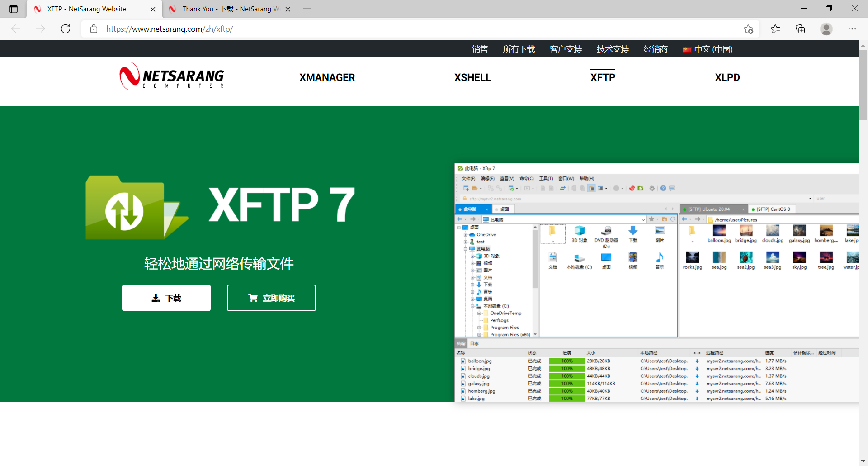Click the Edge profile icon near the address bar
The image size is (868, 466).
(x=826, y=29)
